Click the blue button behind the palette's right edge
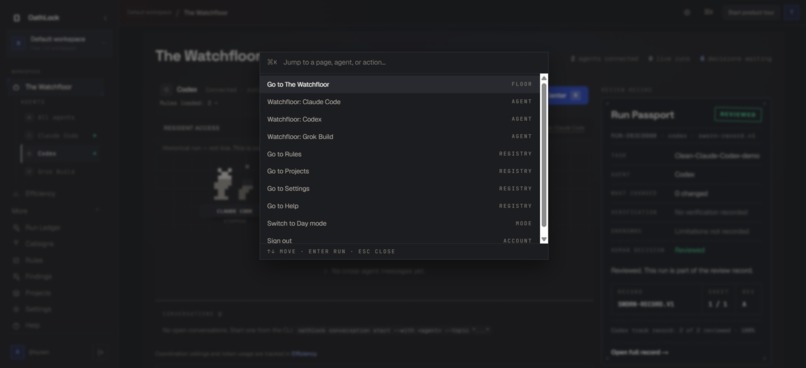 point(568,96)
